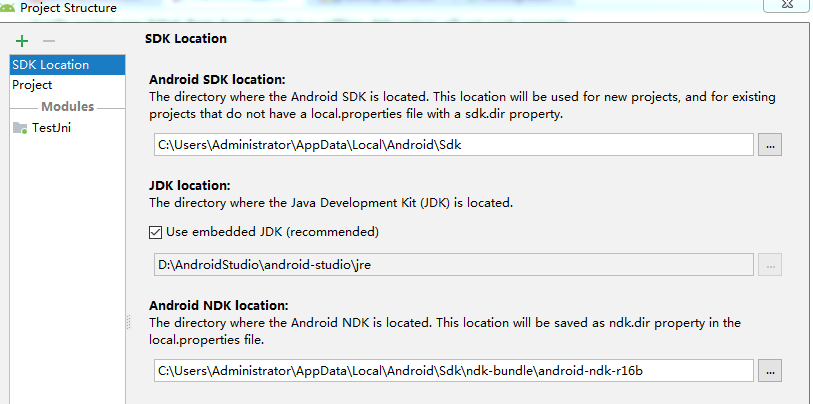813x404 pixels.
Task: Click the Android icon in title bar
Action: click(8, 8)
